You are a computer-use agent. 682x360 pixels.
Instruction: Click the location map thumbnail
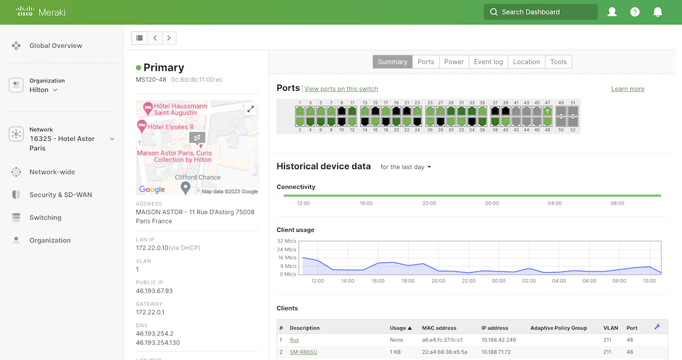(x=197, y=148)
